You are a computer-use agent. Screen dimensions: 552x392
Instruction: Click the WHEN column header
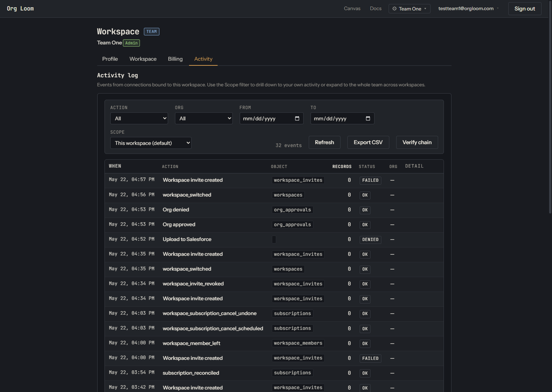click(x=115, y=166)
